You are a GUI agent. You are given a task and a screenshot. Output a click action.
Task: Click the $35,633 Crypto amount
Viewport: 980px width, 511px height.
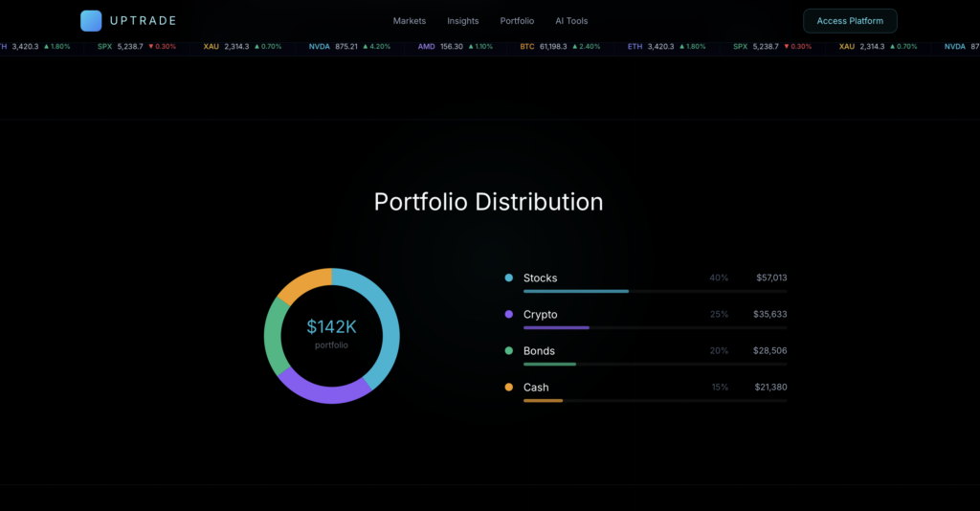770,314
